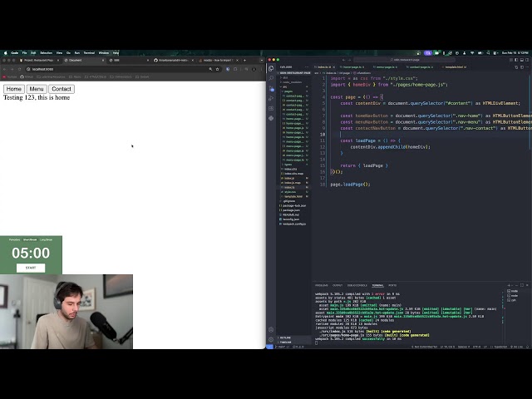
Task: Click the browser forward arrow
Action: (x=12, y=69)
